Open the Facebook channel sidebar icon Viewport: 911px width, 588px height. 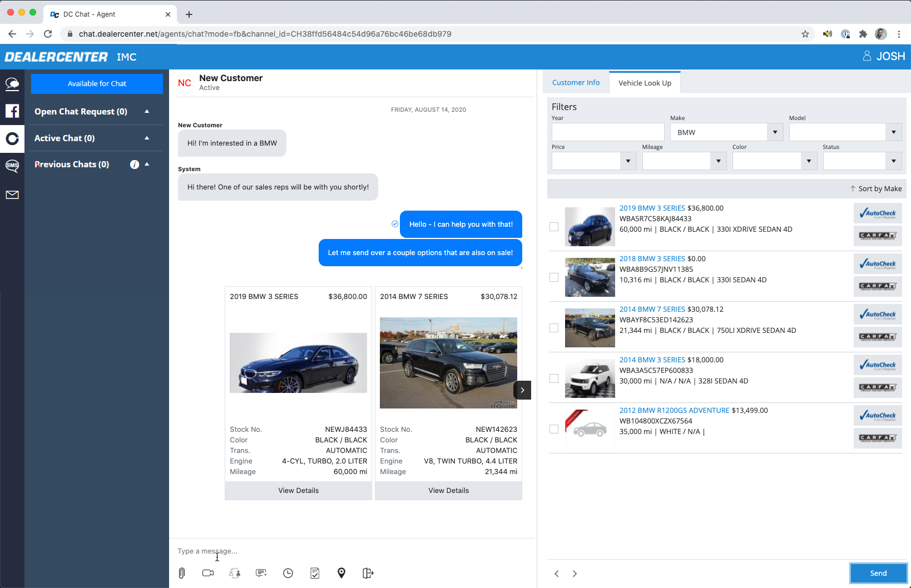coord(12,111)
